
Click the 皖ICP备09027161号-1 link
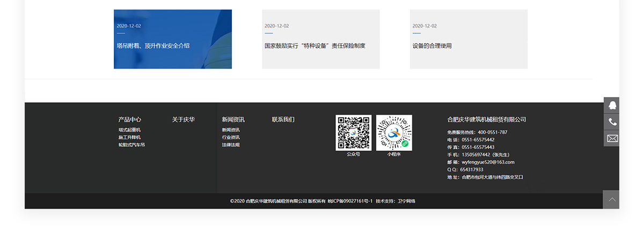(x=350, y=201)
